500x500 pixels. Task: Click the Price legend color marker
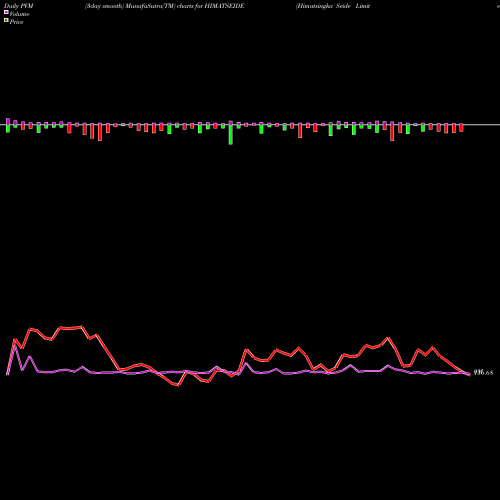click(x=6, y=21)
